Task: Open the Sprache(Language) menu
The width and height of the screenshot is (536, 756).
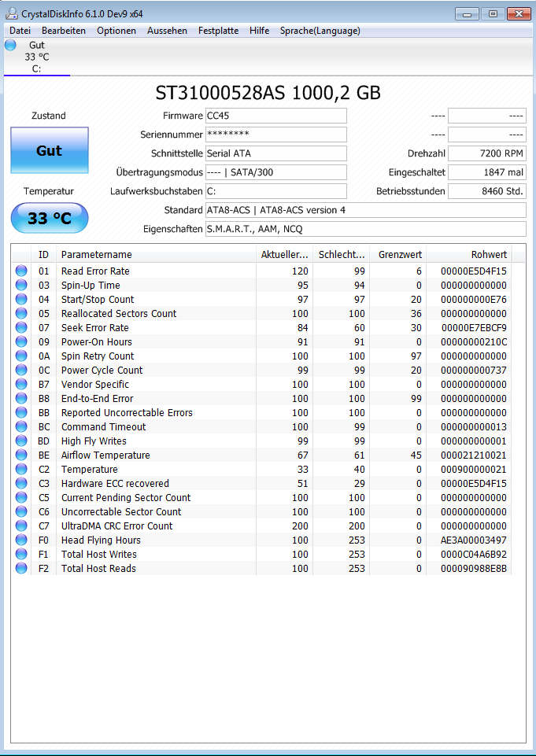Action: (320, 31)
